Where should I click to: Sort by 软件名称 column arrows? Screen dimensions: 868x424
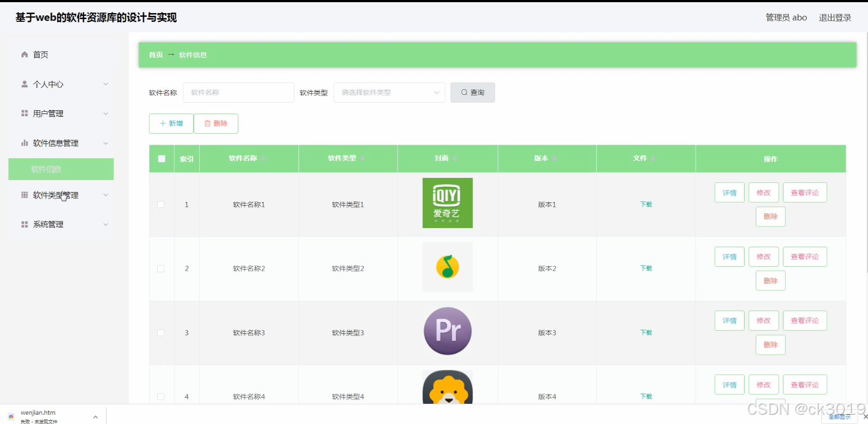click(x=263, y=158)
